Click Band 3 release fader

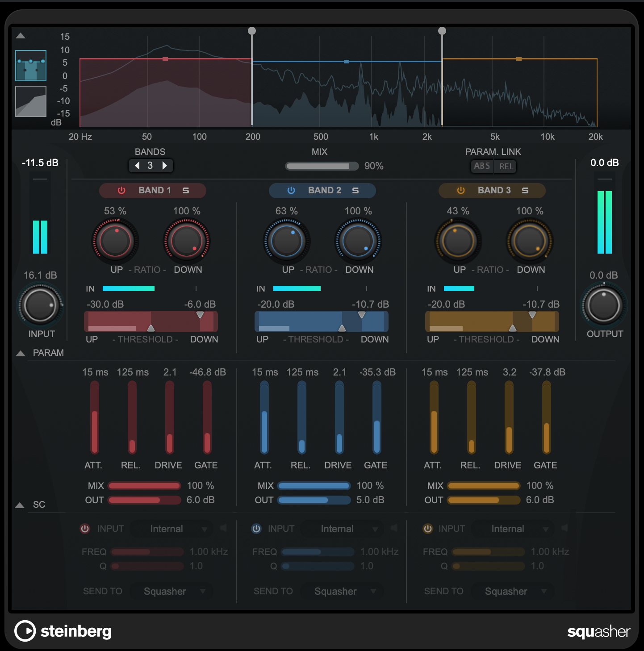(x=472, y=417)
